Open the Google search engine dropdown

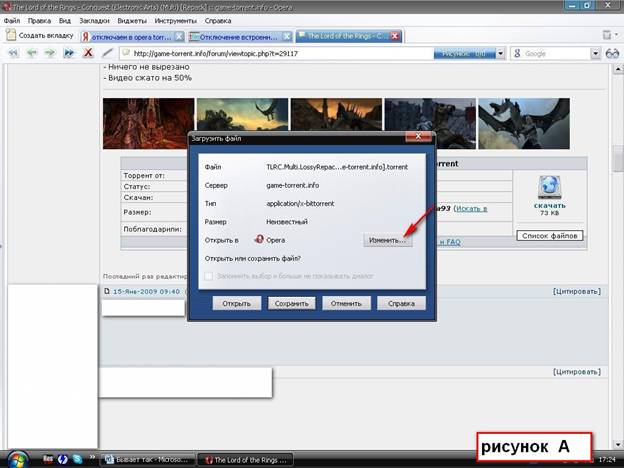(595, 53)
